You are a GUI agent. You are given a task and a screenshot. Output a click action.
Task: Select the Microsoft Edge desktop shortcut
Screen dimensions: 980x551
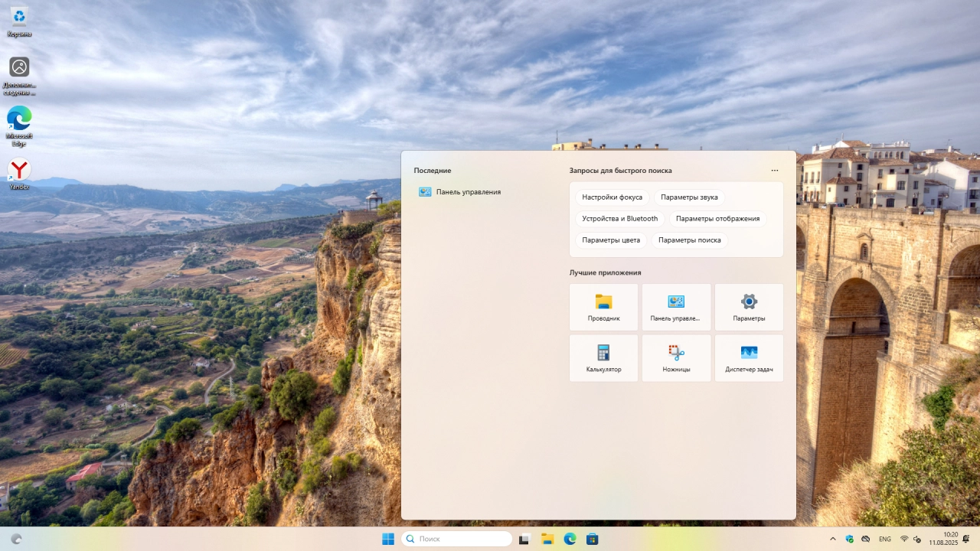pos(19,126)
